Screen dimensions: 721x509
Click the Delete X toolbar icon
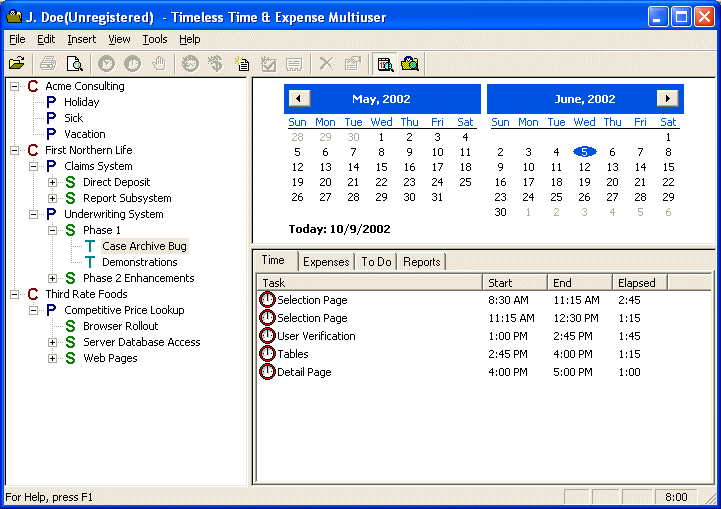pyautogui.click(x=326, y=63)
